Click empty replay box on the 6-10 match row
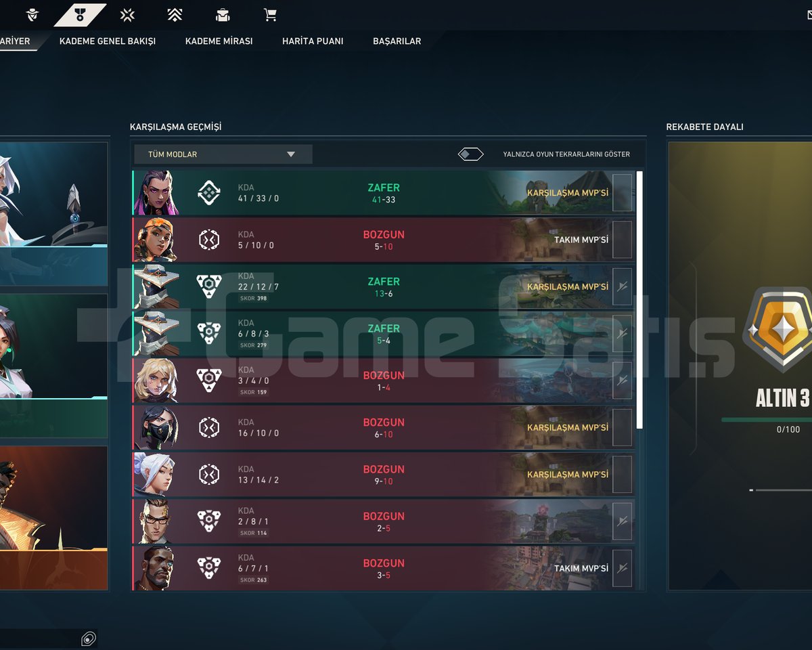The width and height of the screenshot is (812, 650). point(622,427)
